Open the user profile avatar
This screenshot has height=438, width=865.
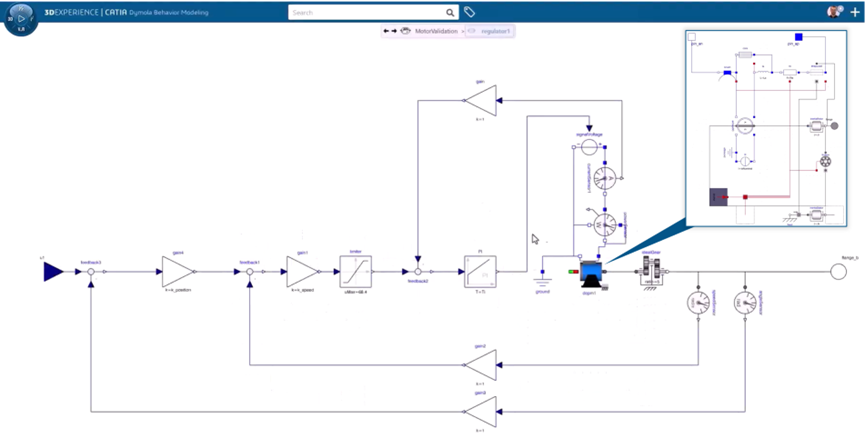(834, 12)
